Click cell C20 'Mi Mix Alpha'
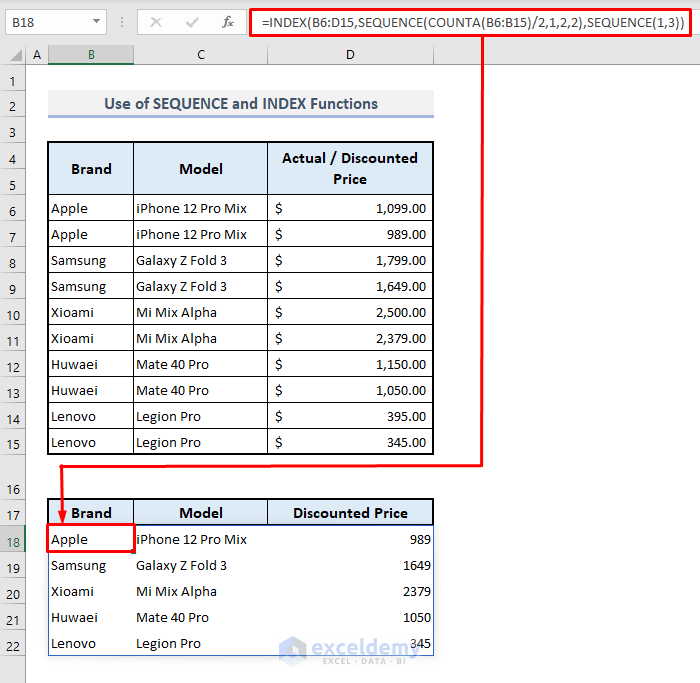The height and width of the screenshot is (683, 700). pyautogui.click(x=201, y=591)
